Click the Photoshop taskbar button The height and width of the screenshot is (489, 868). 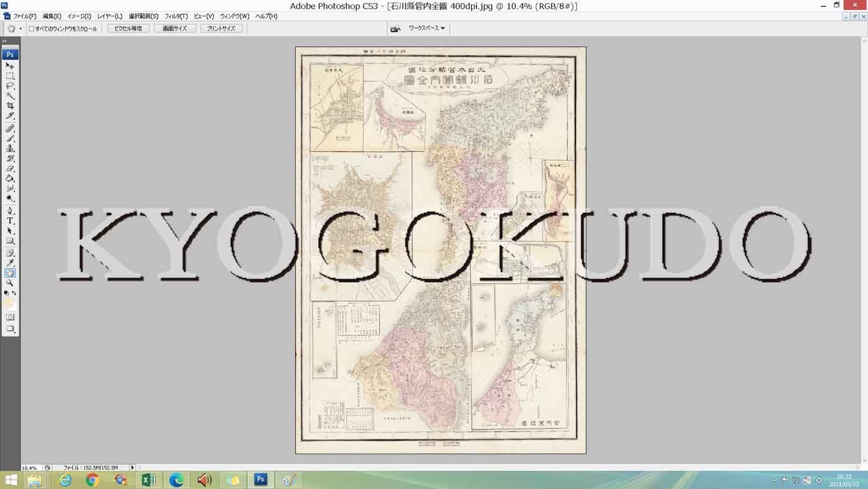pos(260,480)
